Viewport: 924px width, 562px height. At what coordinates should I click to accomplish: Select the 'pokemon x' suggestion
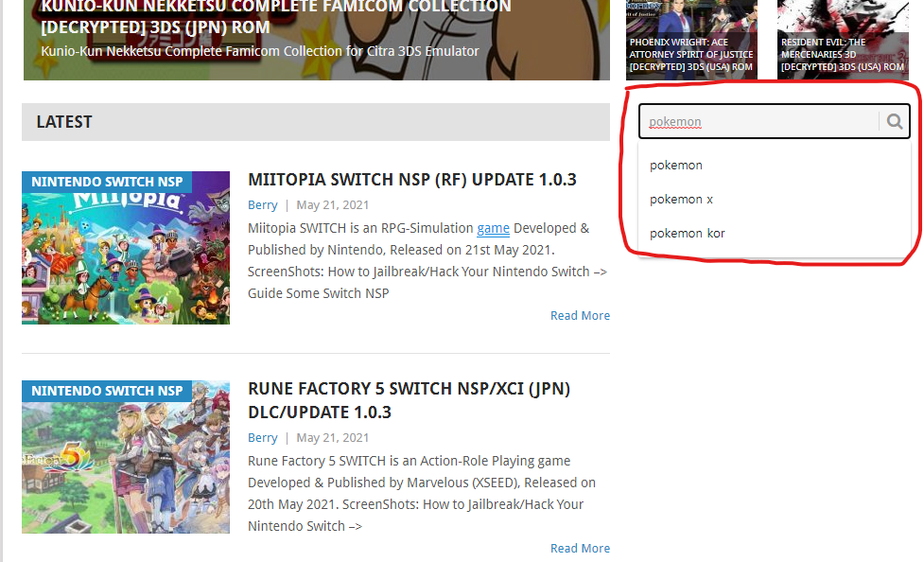[774, 200]
